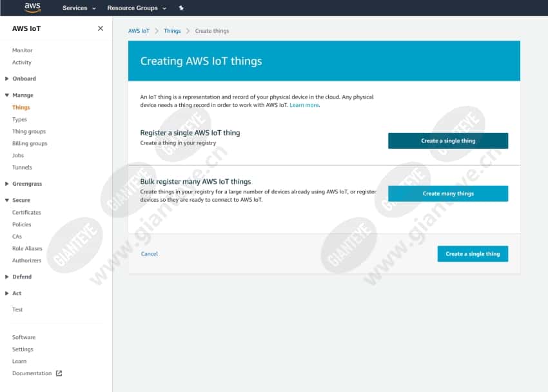The height and width of the screenshot is (392, 548).
Task: Click the Learn more link
Action: [304, 105]
